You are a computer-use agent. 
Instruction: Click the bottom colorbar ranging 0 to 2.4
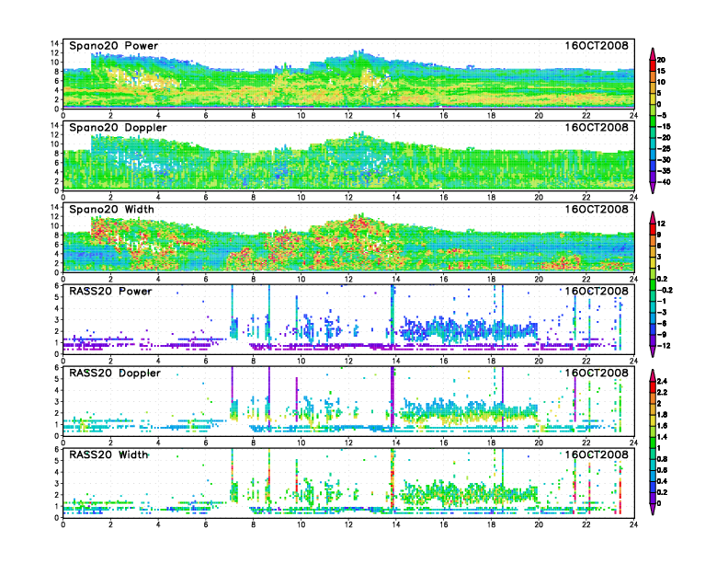click(653, 442)
